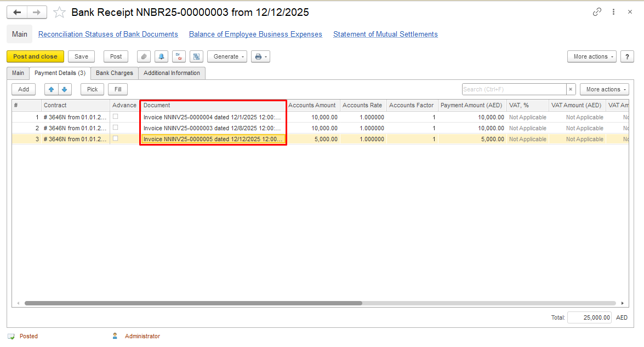Show Dr/Cr accounting entries

179,56
